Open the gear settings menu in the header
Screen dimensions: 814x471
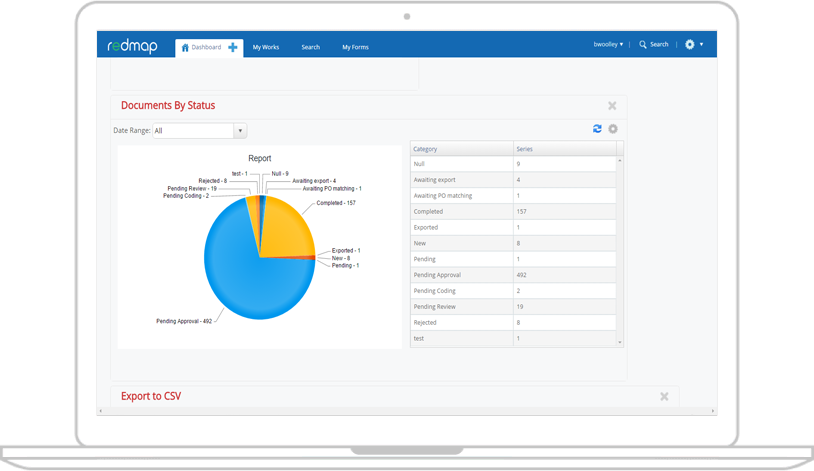689,45
